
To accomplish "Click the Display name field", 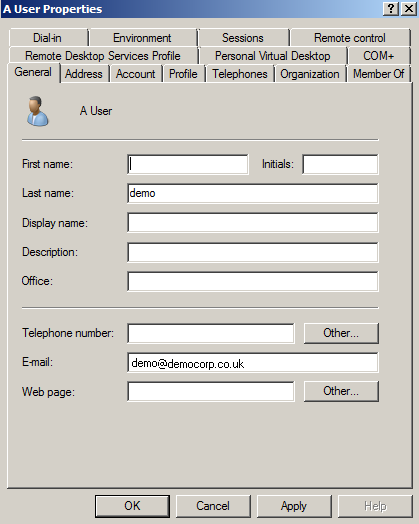I will click(253, 223).
